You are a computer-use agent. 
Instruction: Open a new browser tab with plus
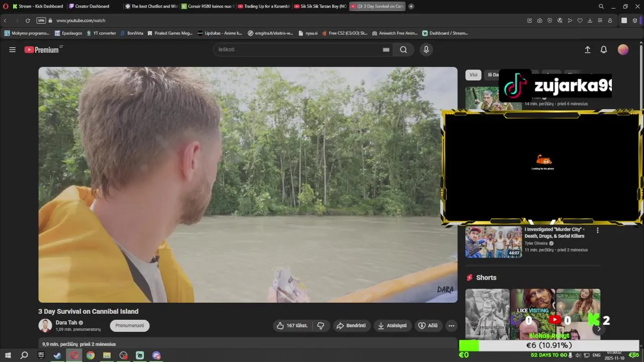[411, 7]
